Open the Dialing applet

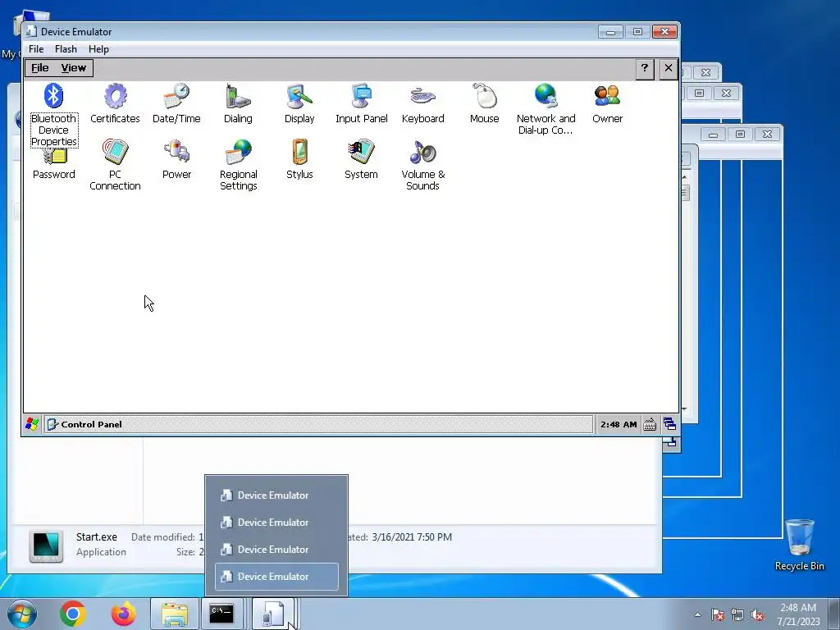click(x=238, y=104)
